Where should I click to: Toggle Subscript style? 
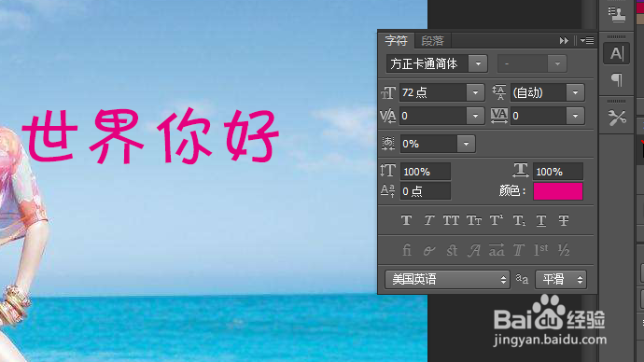click(519, 221)
